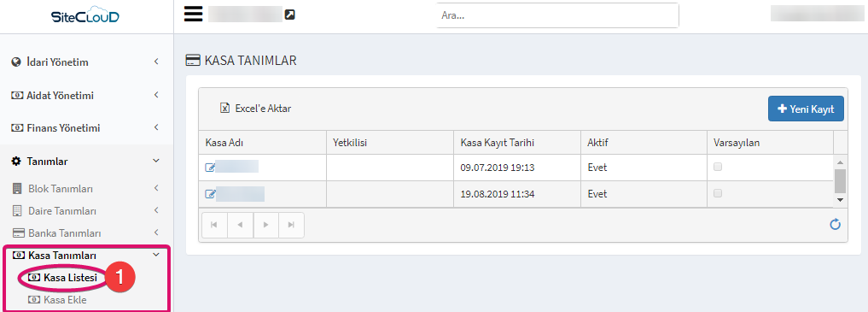This screenshot has height=312, width=868.
Task: Toggle Varsayılan checkbox in the 19.08.2019 row
Action: pos(718,193)
